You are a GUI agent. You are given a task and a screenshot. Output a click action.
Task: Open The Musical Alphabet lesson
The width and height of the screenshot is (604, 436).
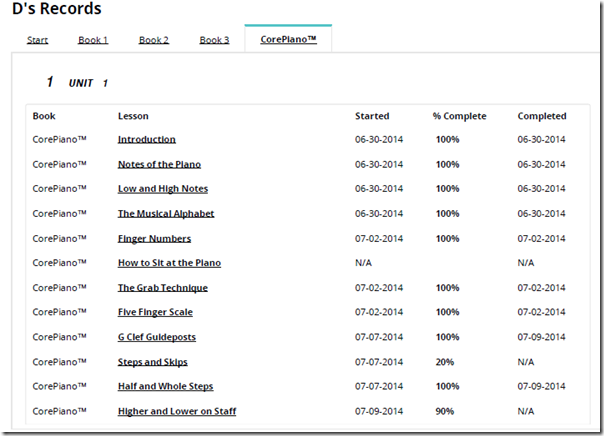pos(166,214)
